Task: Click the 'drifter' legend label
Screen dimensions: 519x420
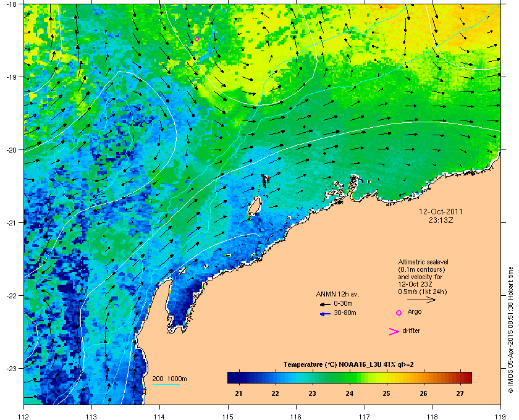Action: [x=411, y=330]
